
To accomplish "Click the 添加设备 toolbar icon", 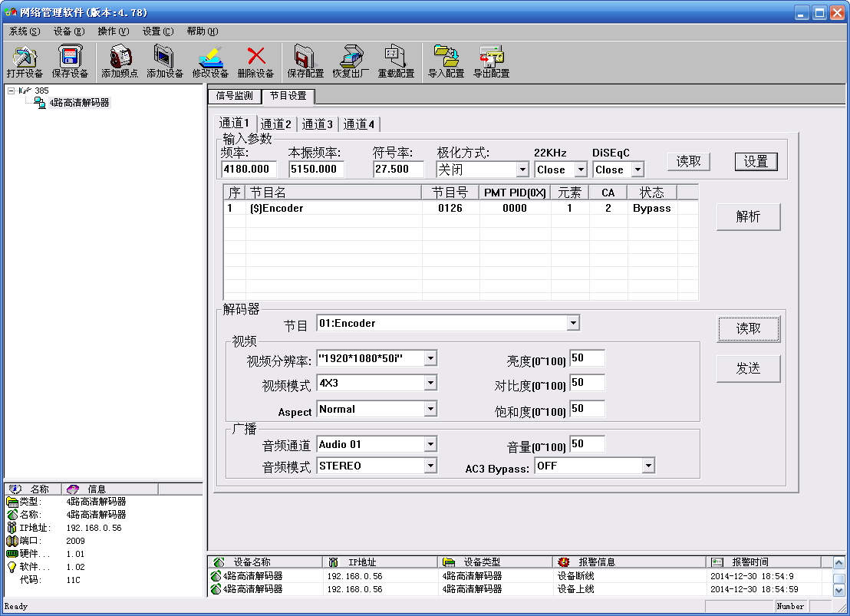I will coord(165,56).
